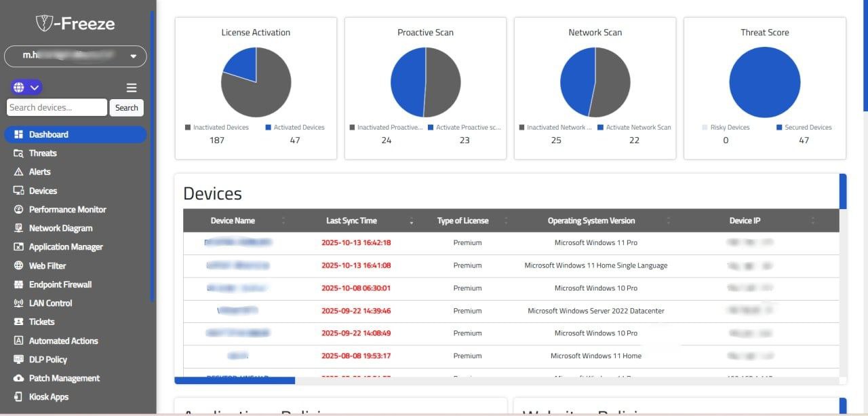The image size is (868, 416).
Task: Open the Threats section
Action: click(x=42, y=153)
